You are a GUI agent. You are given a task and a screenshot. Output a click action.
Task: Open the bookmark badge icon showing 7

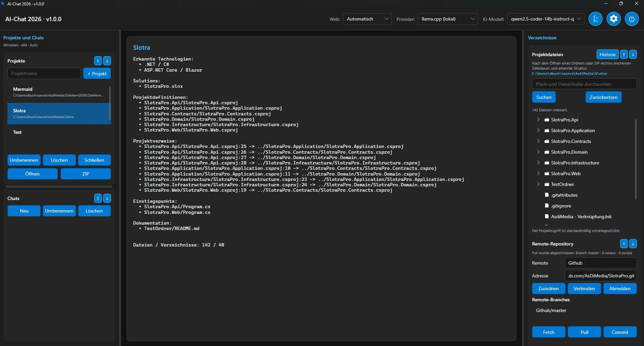click(595, 19)
